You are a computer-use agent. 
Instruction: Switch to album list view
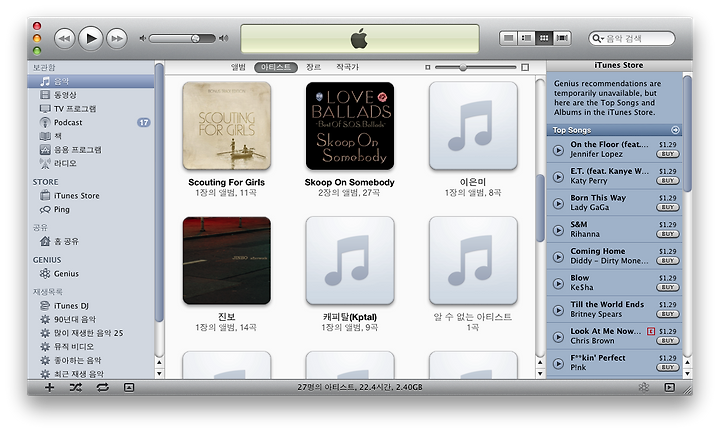tap(526, 38)
